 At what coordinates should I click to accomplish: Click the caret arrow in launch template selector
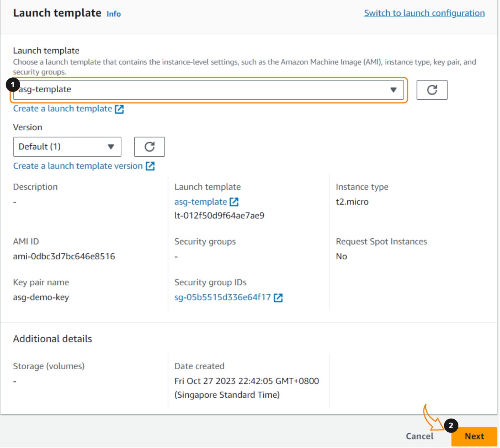click(x=393, y=90)
